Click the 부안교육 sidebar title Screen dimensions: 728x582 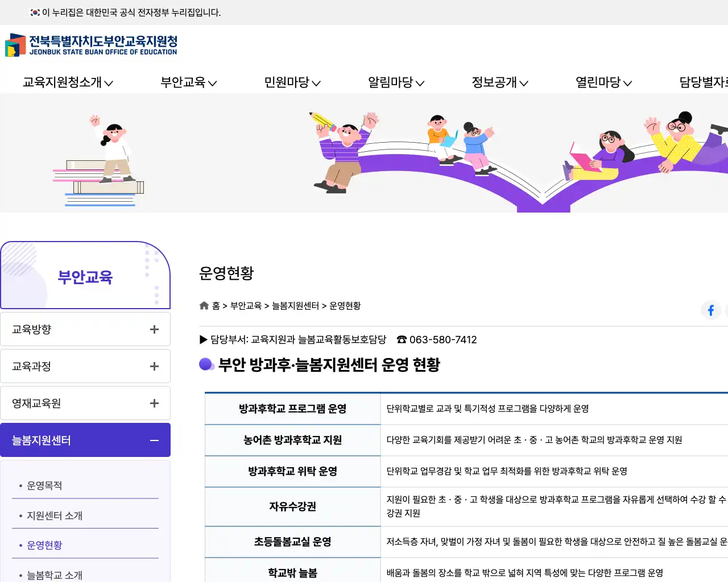tap(85, 277)
